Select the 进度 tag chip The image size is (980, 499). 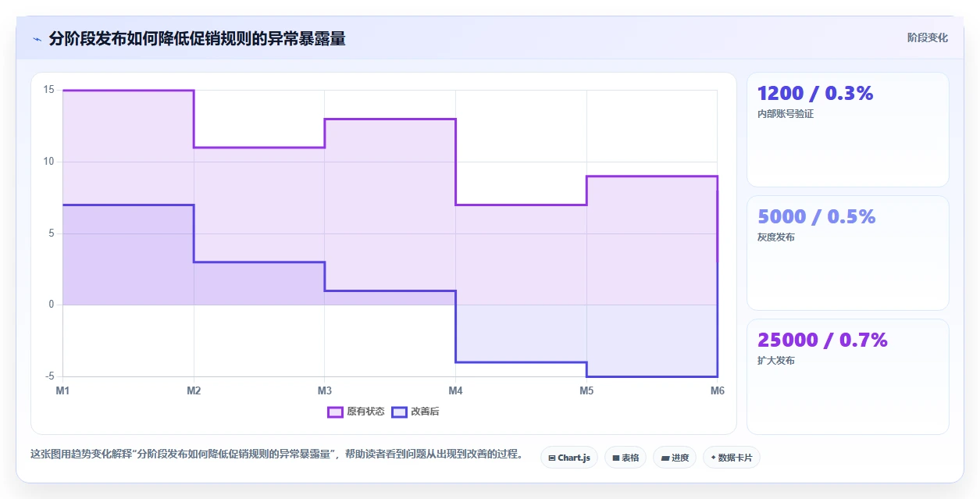[x=675, y=458]
